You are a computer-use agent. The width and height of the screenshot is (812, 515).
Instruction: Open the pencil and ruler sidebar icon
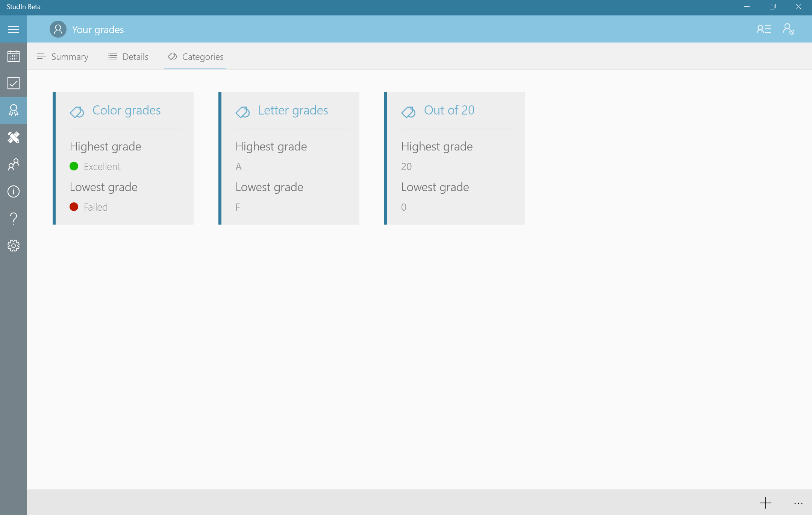14,137
